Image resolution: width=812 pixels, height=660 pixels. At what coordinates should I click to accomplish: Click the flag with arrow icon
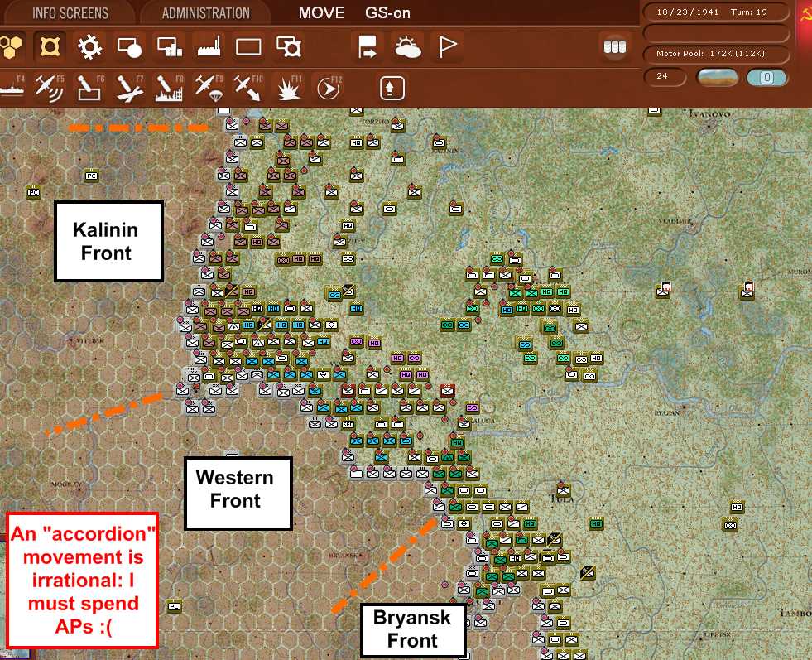coord(368,47)
